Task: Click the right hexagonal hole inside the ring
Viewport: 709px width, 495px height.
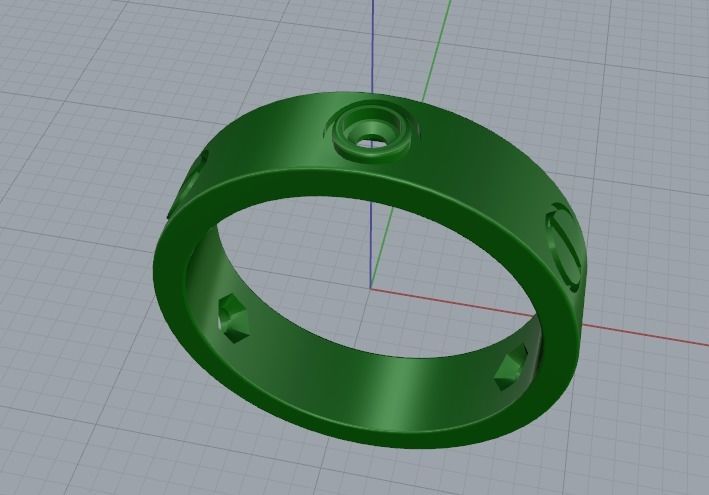Action: tap(511, 367)
